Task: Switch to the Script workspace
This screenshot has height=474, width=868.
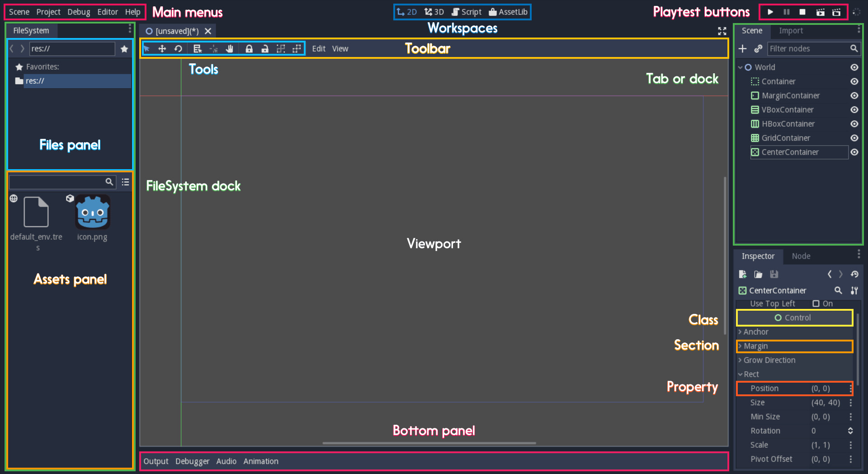Action: click(467, 12)
